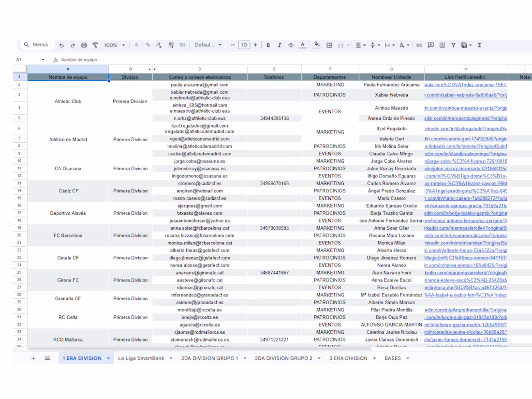Open the table views dropdown icon
532x399 pixels.
pyautogui.click(x=466, y=45)
